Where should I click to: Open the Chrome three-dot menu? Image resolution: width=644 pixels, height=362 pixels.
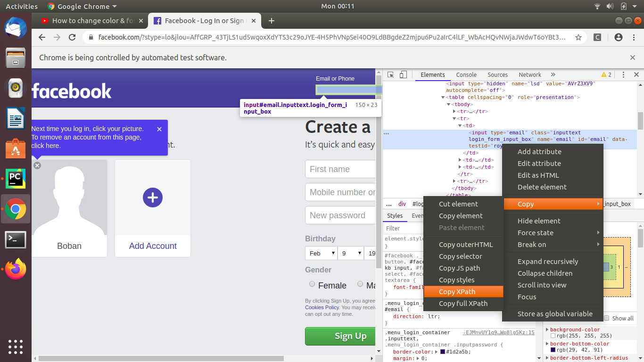[x=633, y=37]
